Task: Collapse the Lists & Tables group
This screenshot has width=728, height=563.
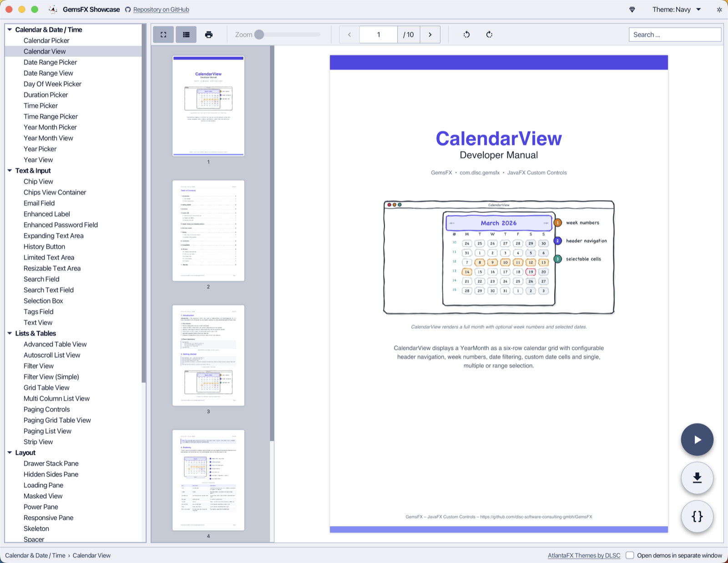Action: (x=10, y=333)
